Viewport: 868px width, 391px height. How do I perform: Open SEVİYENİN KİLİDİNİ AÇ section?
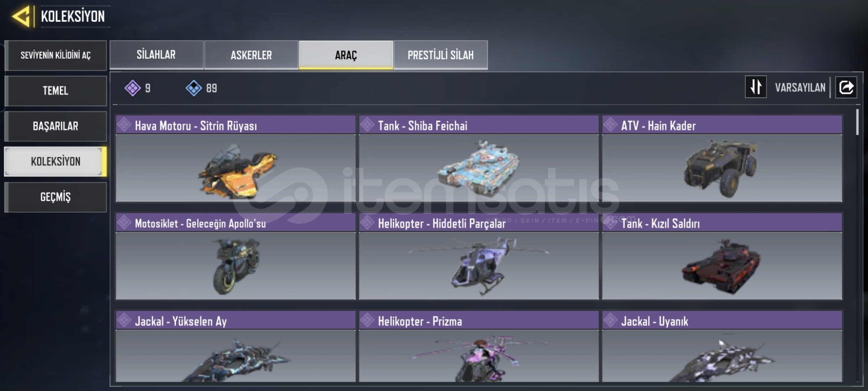click(x=55, y=55)
